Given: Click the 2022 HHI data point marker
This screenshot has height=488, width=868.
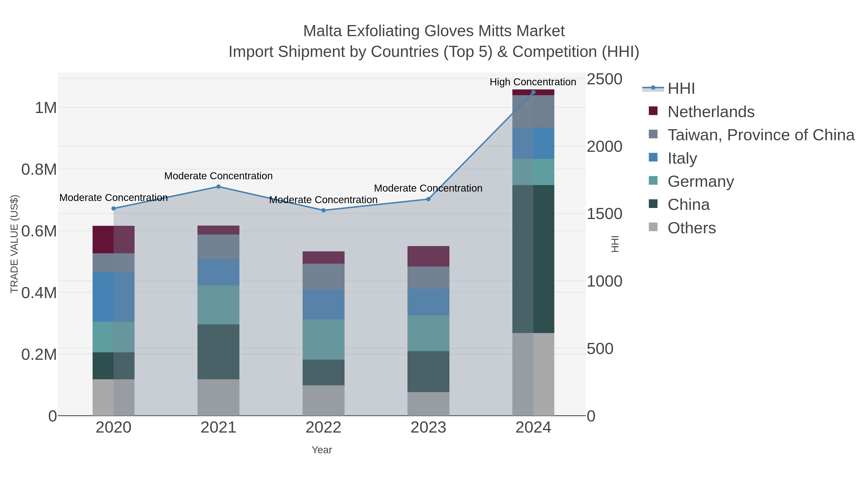Looking at the screenshot, I should click(x=324, y=210).
